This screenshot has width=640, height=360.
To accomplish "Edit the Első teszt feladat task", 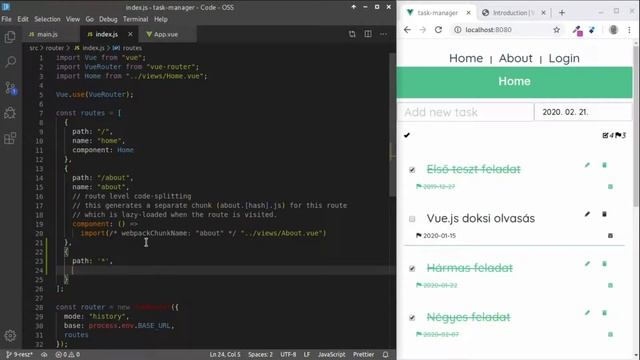I will click(x=587, y=165).
